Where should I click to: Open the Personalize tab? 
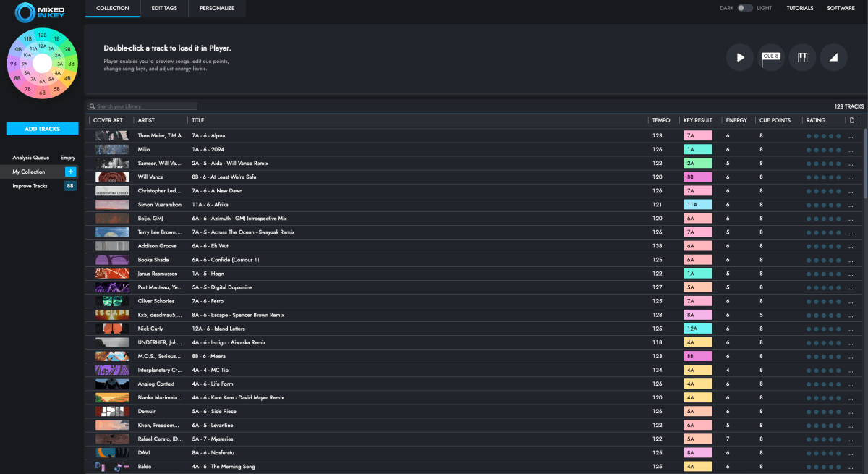[216, 8]
